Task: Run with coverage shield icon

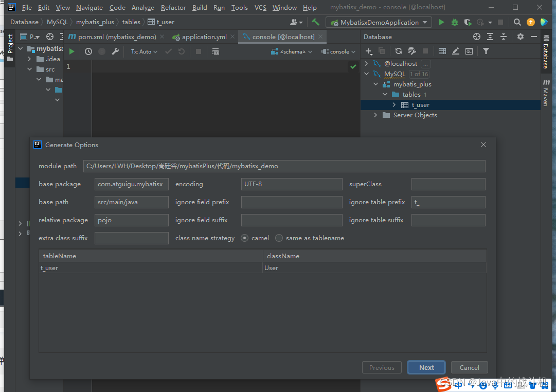Action: (468, 22)
